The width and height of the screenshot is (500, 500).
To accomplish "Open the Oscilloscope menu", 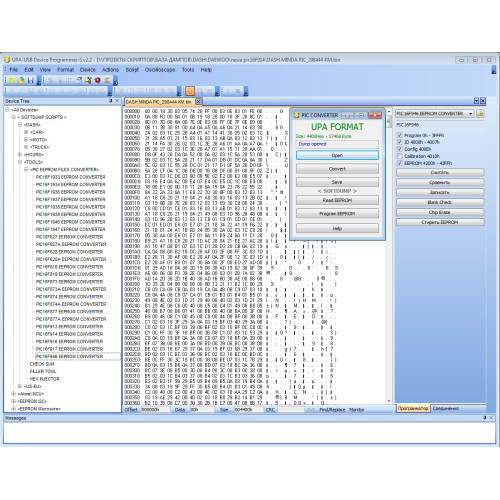I will (160, 70).
